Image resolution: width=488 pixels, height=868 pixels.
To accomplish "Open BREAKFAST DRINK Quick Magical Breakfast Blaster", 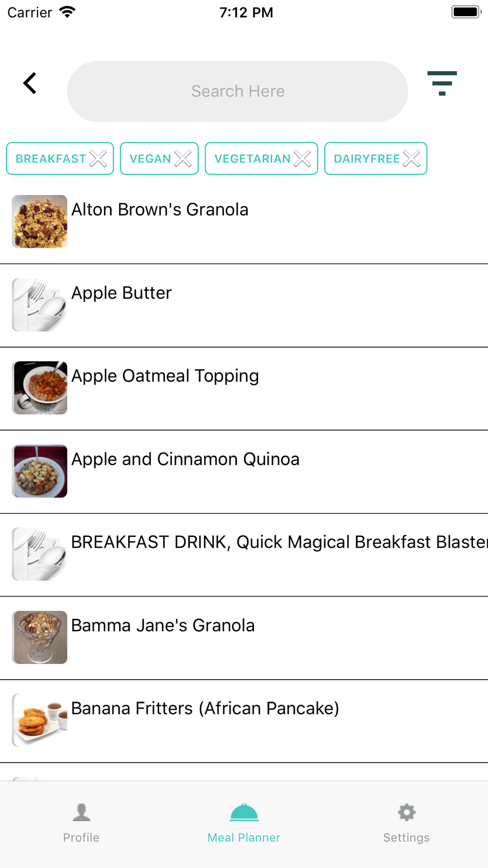I will pos(244,555).
